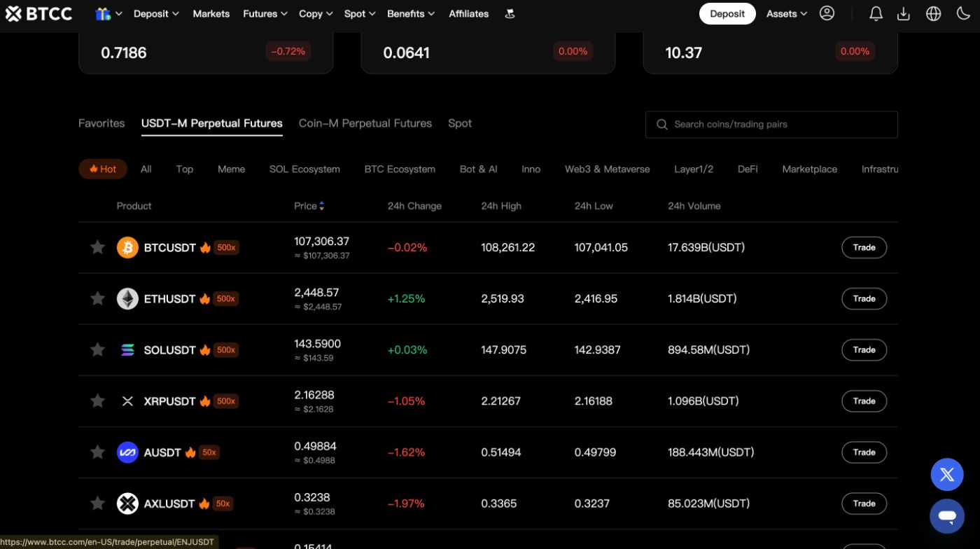Expand the Deposit menu in navbar
Image resolution: width=980 pixels, height=549 pixels.
point(156,13)
